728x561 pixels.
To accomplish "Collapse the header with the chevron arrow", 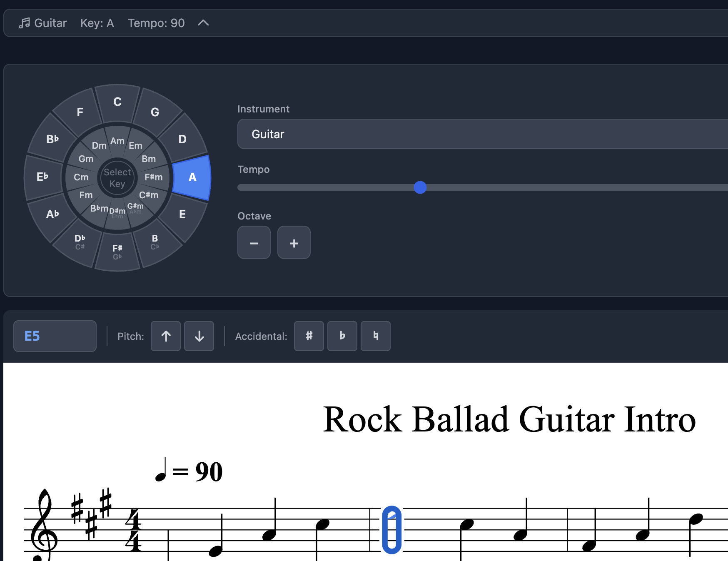I will pos(203,23).
